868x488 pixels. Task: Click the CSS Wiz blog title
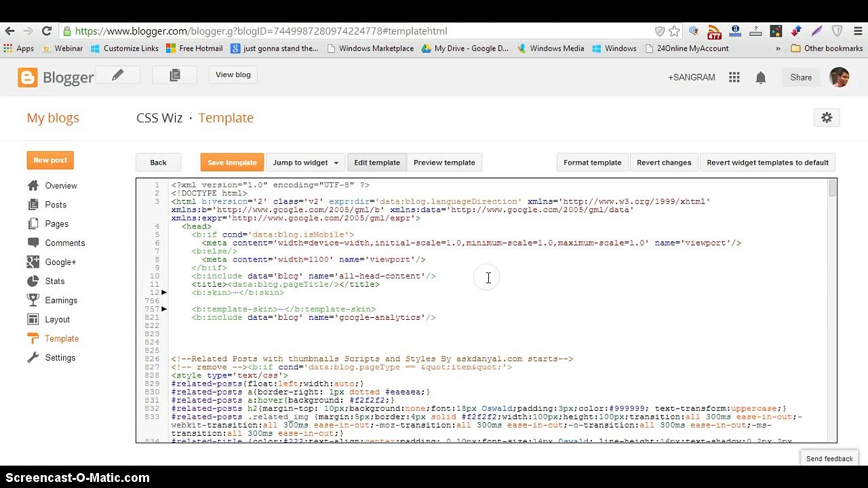click(x=159, y=118)
